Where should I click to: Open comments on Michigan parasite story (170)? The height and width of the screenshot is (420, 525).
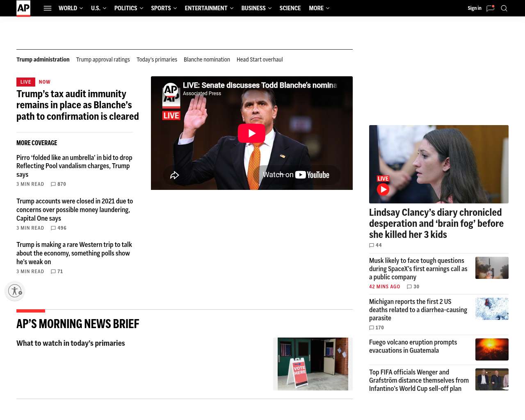point(377,328)
